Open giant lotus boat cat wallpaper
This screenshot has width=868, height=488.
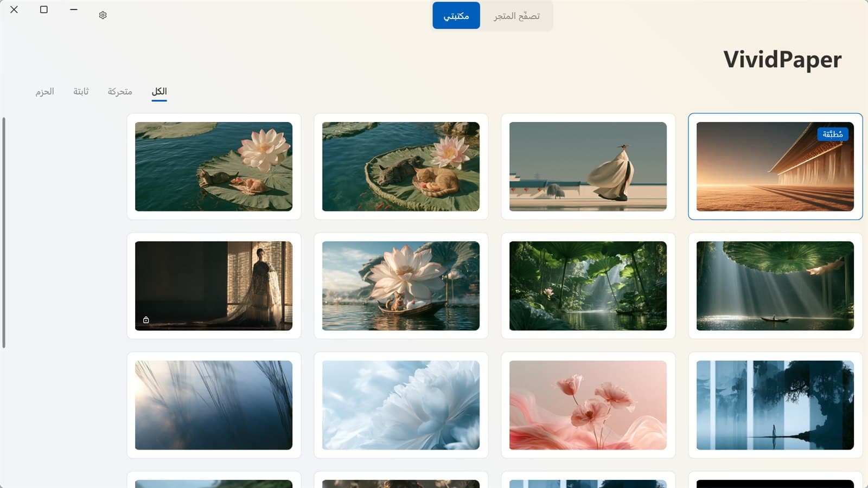[401, 286]
